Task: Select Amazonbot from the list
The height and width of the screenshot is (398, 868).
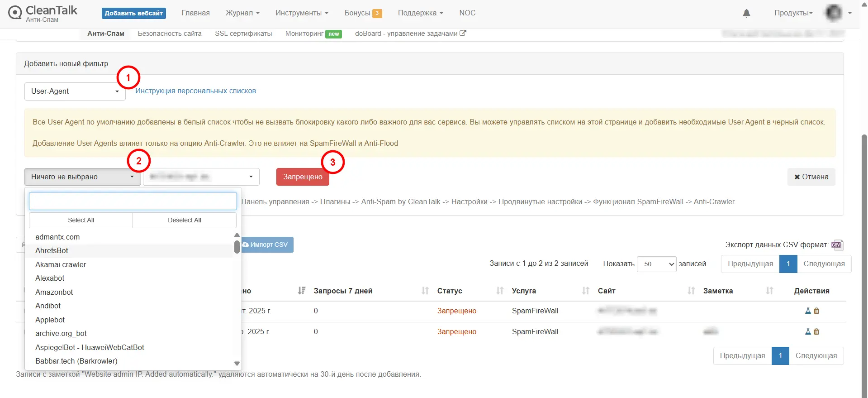Action: click(x=54, y=293)
